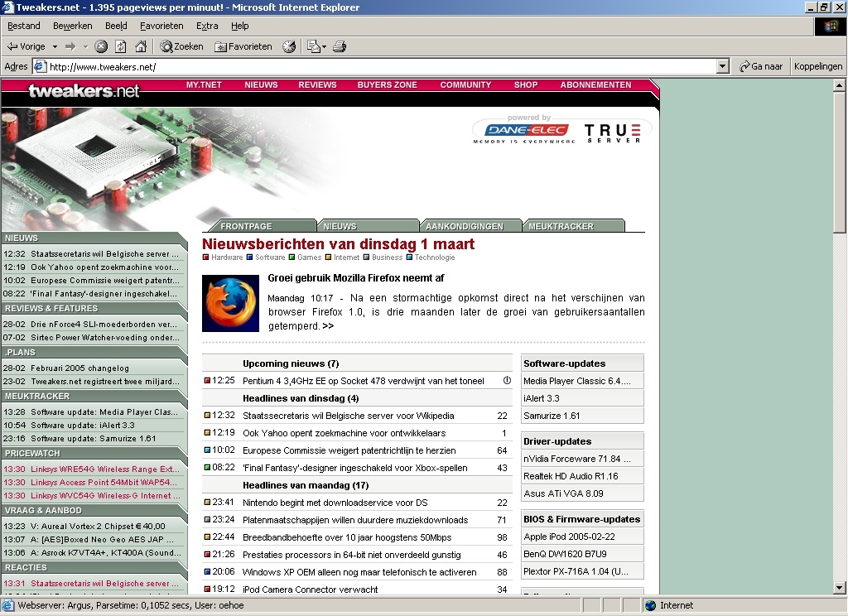The width and height of the screenshot is (848, 616).
Task: Open the Zoeken search pane
Action: (181, 46)
